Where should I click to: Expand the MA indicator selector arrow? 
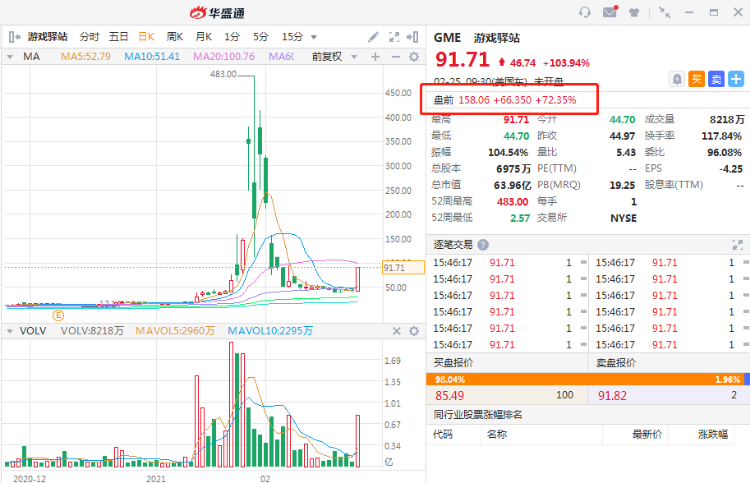10,57
